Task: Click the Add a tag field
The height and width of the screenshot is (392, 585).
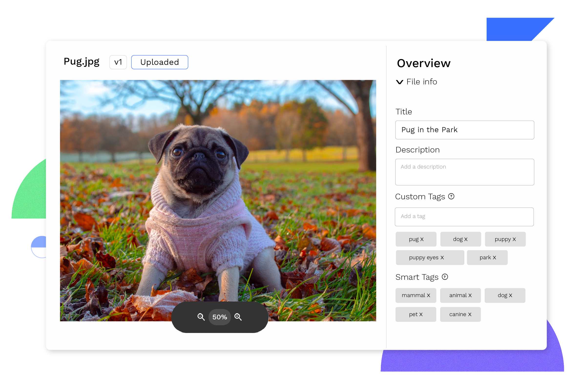Action: [x=464, y=217]
